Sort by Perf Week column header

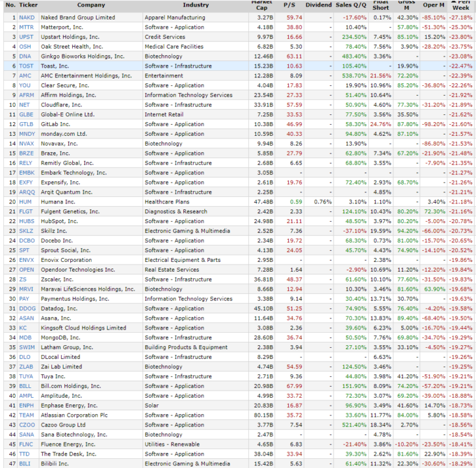pos(461,5)
